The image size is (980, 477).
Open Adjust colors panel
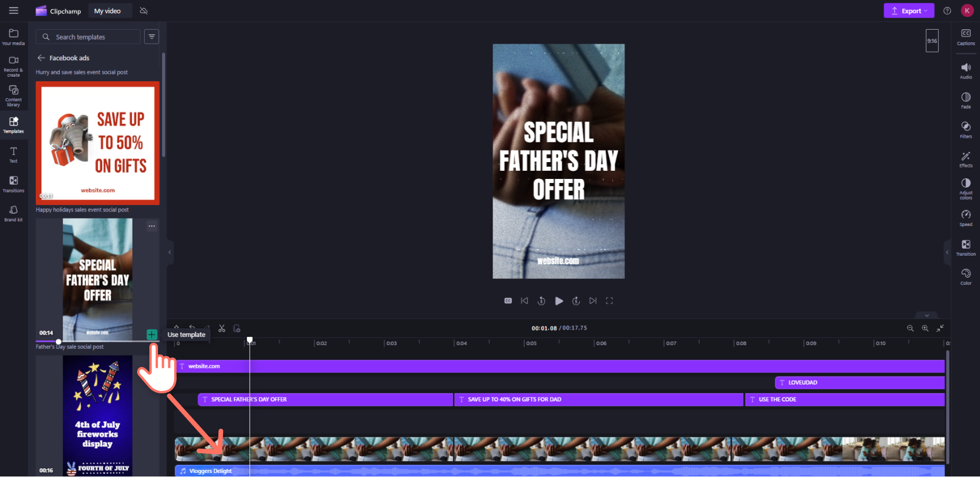pyautogui.click(x=965, y=189)
